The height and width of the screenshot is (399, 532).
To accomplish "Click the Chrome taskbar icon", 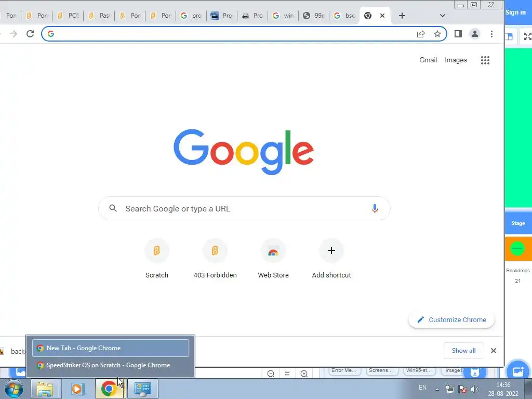I will coord(109,389).
